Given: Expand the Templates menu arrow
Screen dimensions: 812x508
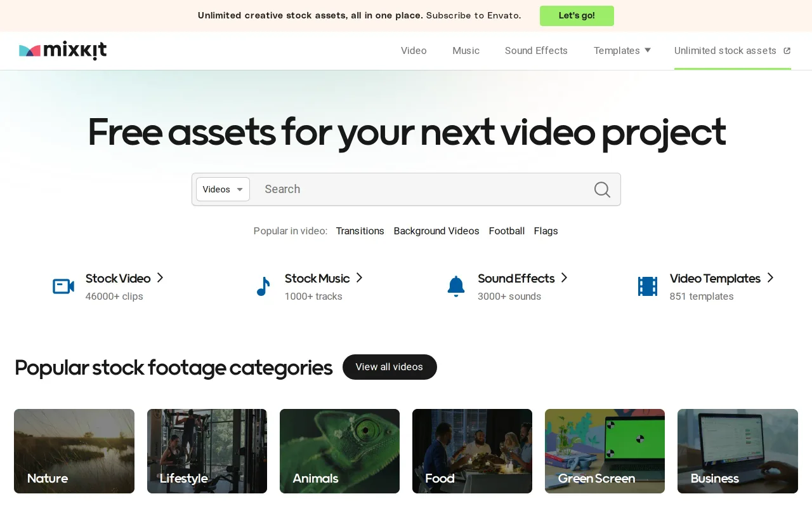Looking at the screenshot, I should point(648,50).
